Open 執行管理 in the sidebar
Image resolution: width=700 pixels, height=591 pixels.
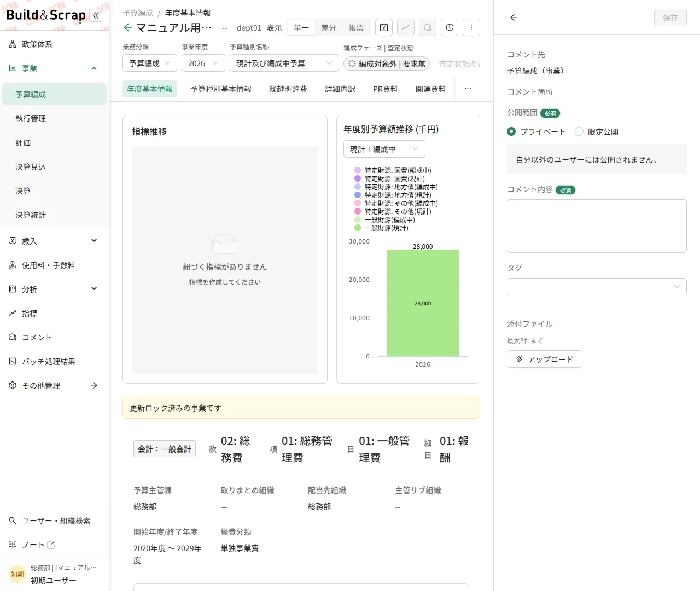54,119
